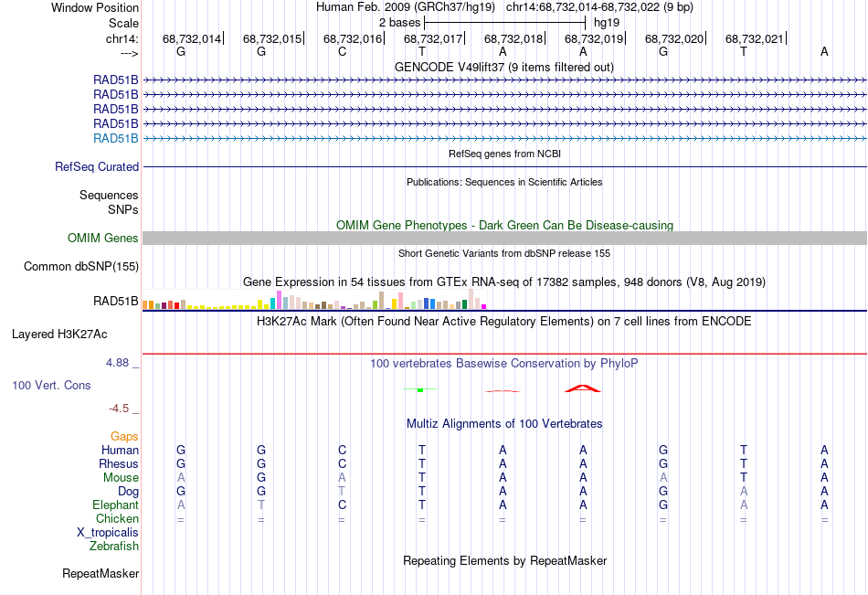This screenshot has width=868, height=595.
Task: Click the -4.5 PhyloP lower bound value
Action: pyautogui.click(x=119, y=409)
